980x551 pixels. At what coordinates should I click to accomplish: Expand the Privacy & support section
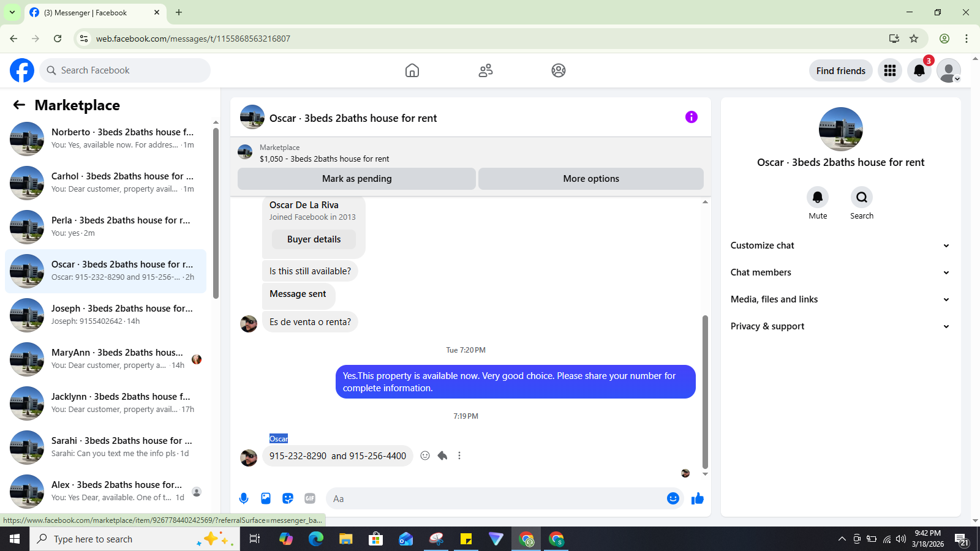pyautogui.click(x=840, y=326)
